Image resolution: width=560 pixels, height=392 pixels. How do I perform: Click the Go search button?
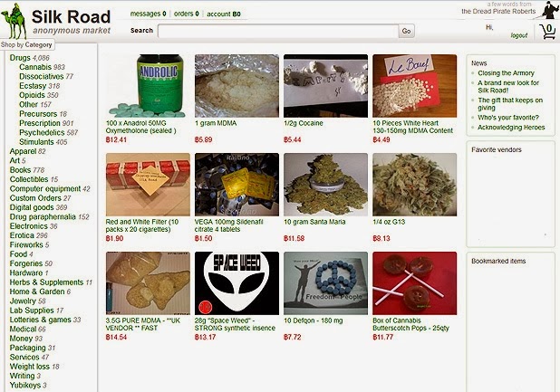coord(407,31)
